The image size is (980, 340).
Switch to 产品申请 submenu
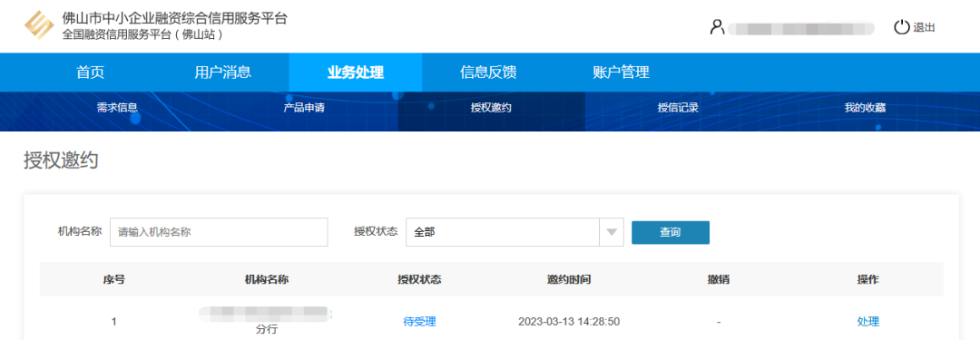(304, 108)
